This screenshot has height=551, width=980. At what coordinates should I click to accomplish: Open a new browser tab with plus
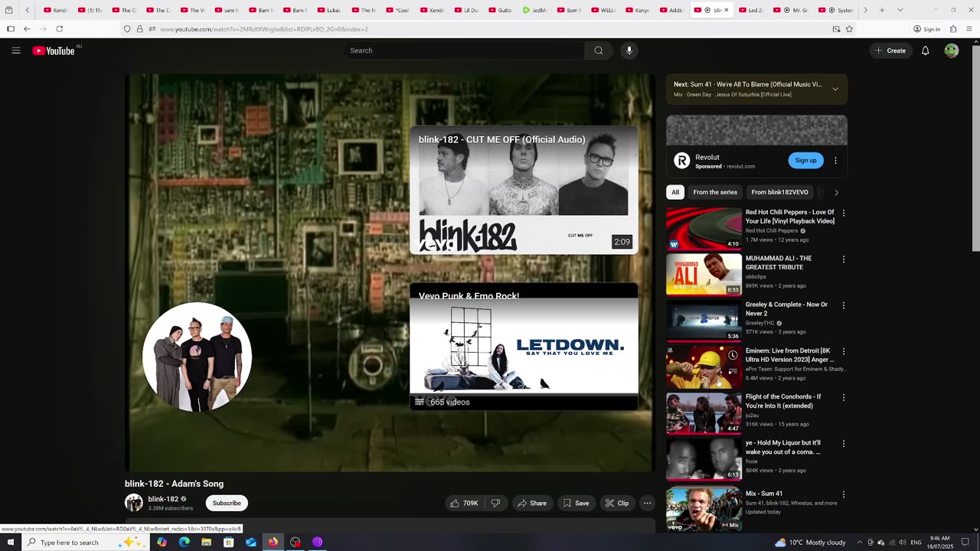click(x=882, y=10)
